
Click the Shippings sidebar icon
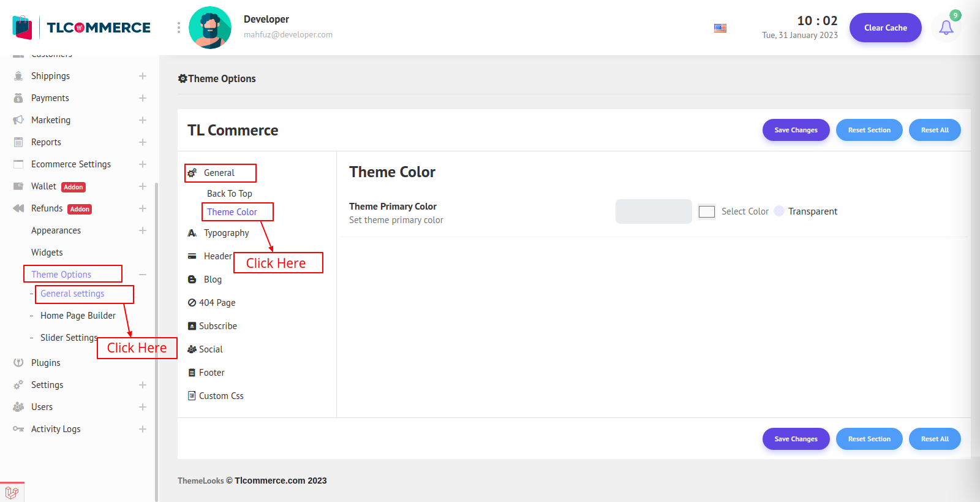[18, 76]
